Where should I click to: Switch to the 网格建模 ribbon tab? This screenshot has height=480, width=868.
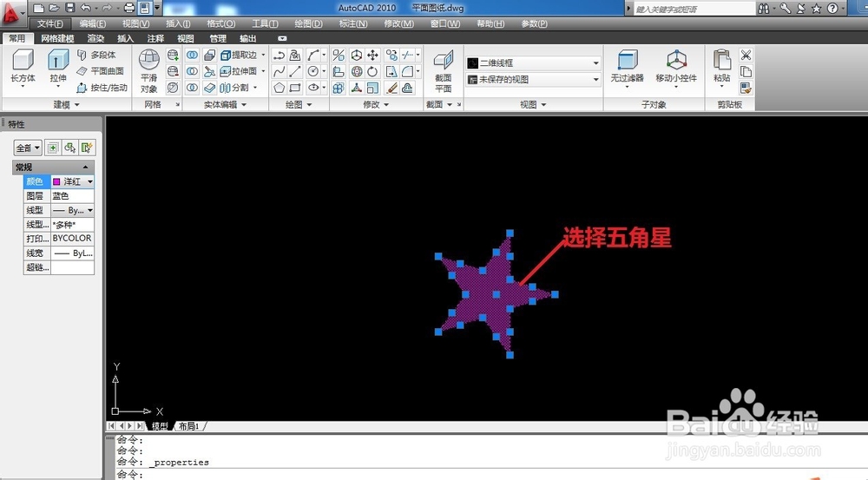pyautogui.click(x=57, y=38)
